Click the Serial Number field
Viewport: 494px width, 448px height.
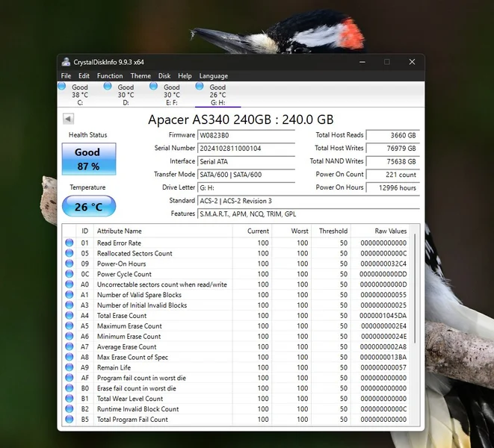(246, 149)
